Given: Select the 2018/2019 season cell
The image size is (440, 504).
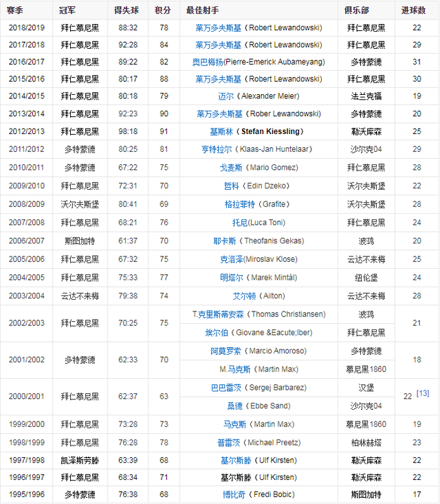Looking at the screenshot, I should pyautogui.click(x=27, y=28).
